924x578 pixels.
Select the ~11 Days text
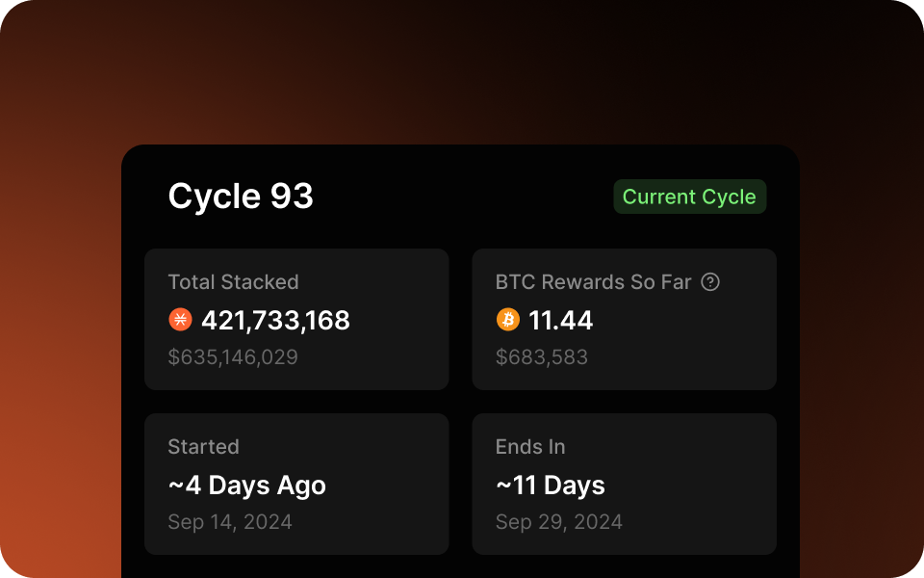tap(551, 486)
